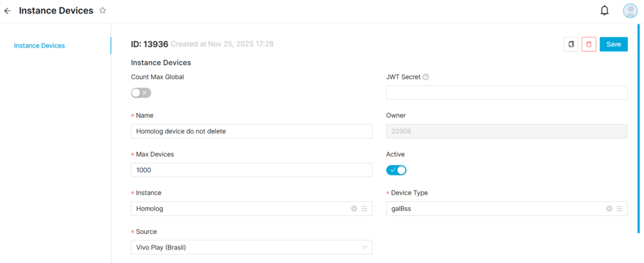This screenshot has width=644, height=263.
Task: Click the JWT Secret help icon
Action: coord(426,77)
